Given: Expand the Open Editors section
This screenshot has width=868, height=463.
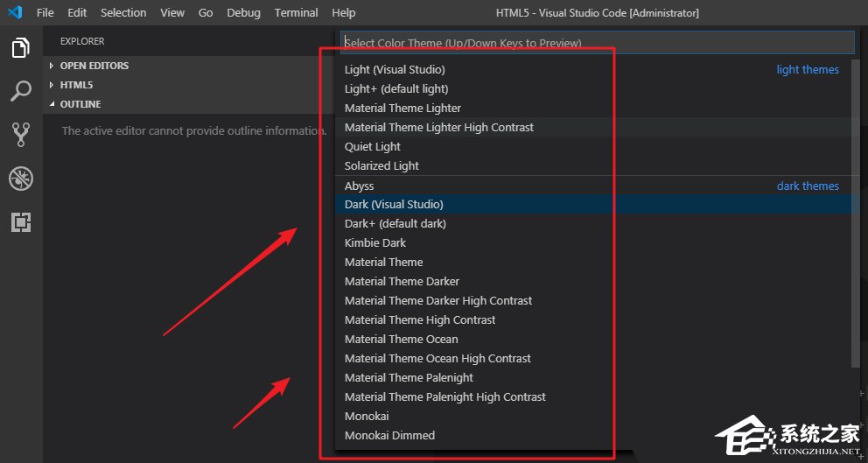Looking at the screenshot, I should (x=94, y=66).
